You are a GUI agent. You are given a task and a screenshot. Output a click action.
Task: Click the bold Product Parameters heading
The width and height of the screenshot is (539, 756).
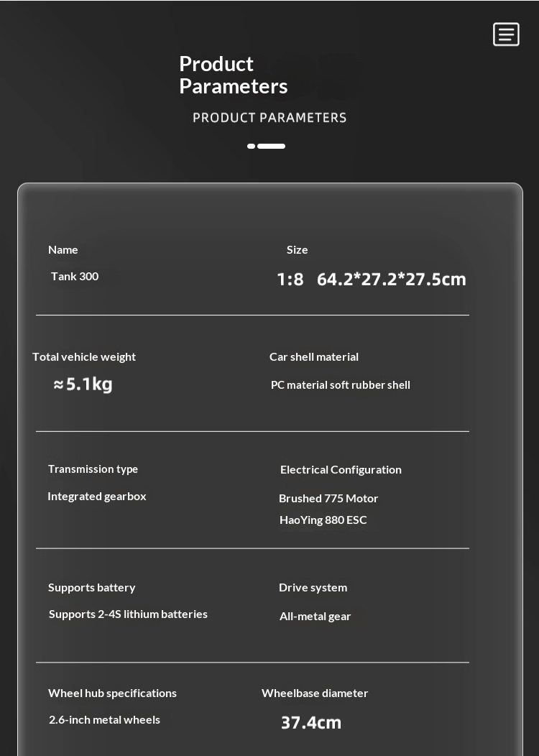click(x=233, y=75)
